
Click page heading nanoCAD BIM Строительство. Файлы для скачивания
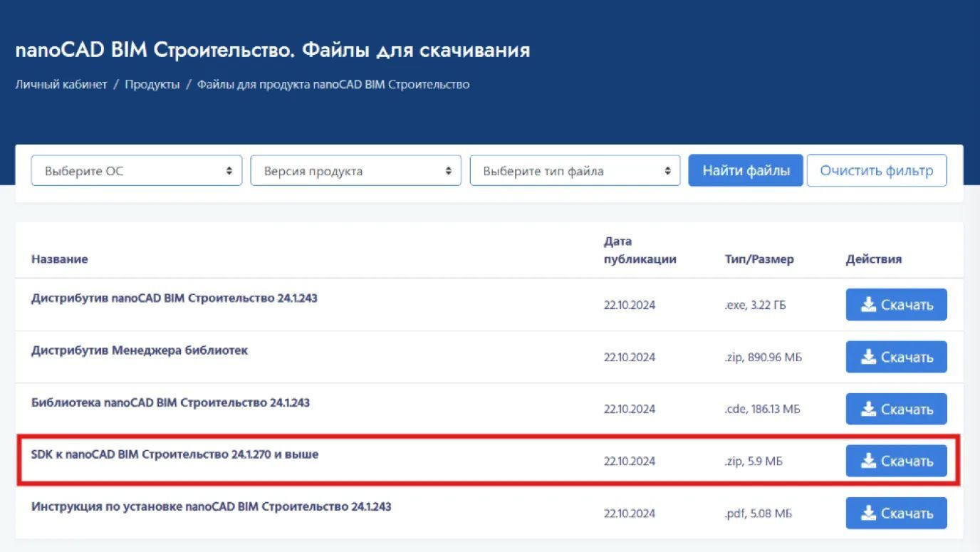[x=273, y=51]
